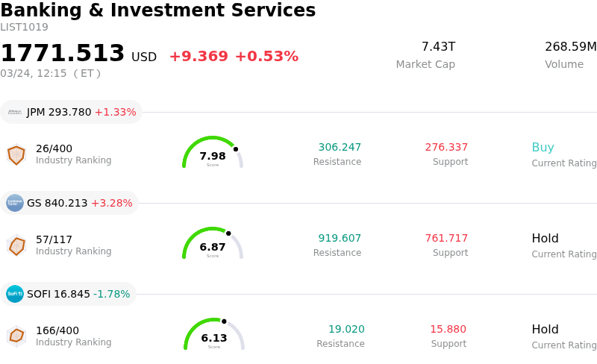Click JPM industry ranking radar icon
The height and width of the screenshot is (364, 597).
click(x=16, y=154)
